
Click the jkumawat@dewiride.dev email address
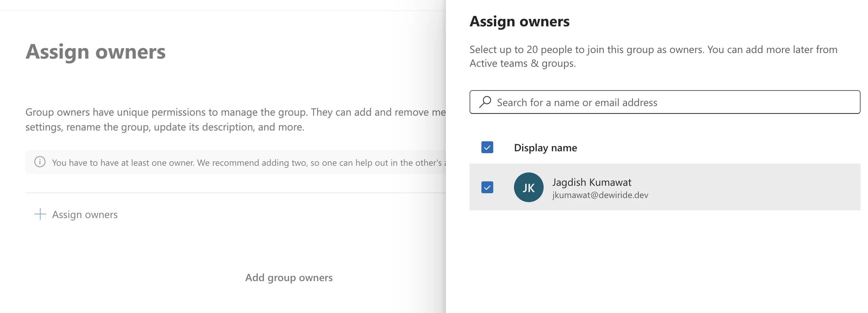click(x=600, y=195)
